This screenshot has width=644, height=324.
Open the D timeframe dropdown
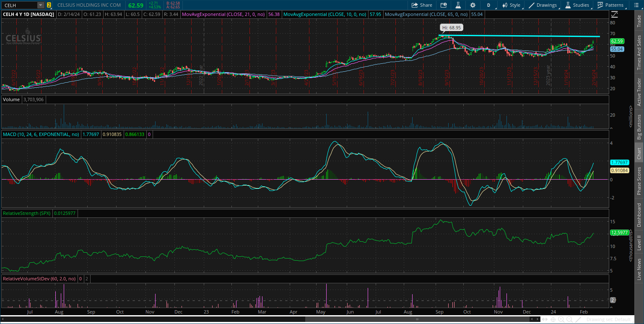[x=489, y=5]
